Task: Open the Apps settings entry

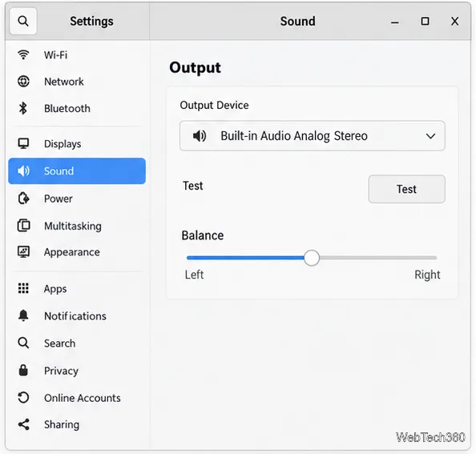Action: click(77, 288)
